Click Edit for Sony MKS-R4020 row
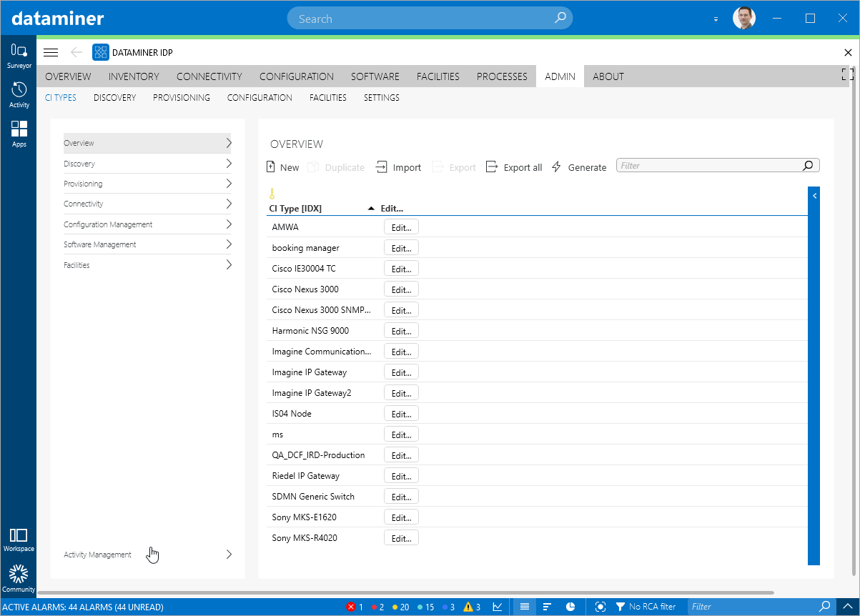860x616 pixels. pyautogui.click(x=401, y=538)
